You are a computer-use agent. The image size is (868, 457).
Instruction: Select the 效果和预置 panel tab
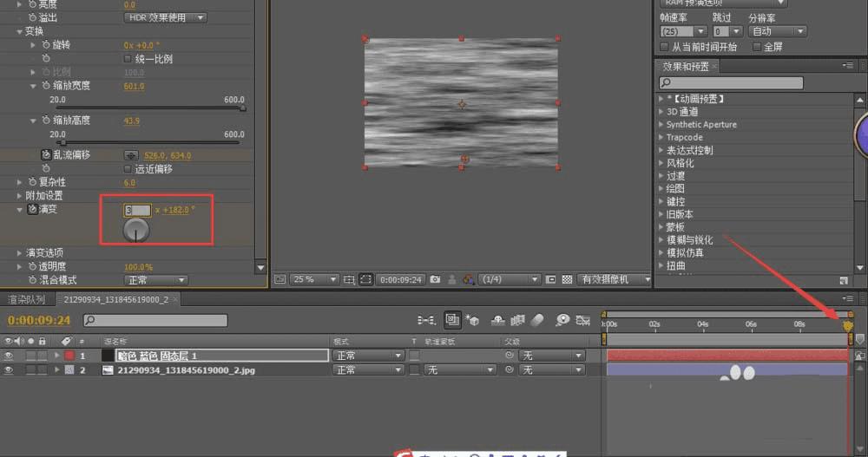coord(686,66)
